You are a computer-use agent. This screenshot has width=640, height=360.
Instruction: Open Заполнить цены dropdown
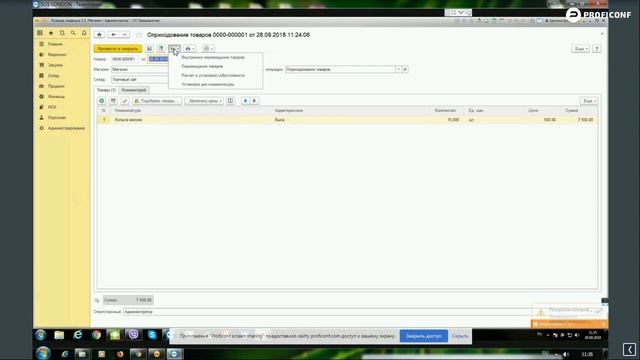click(204, 101)
